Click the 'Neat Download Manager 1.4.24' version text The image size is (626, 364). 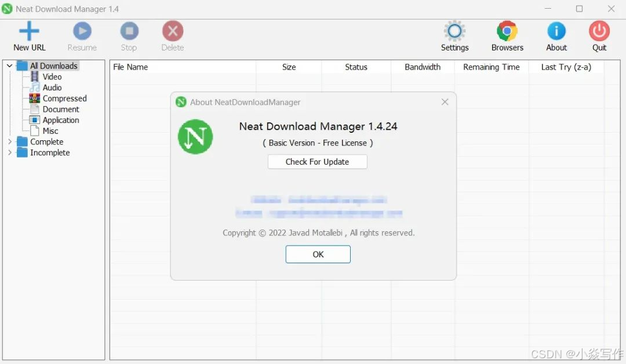point(318,126)
